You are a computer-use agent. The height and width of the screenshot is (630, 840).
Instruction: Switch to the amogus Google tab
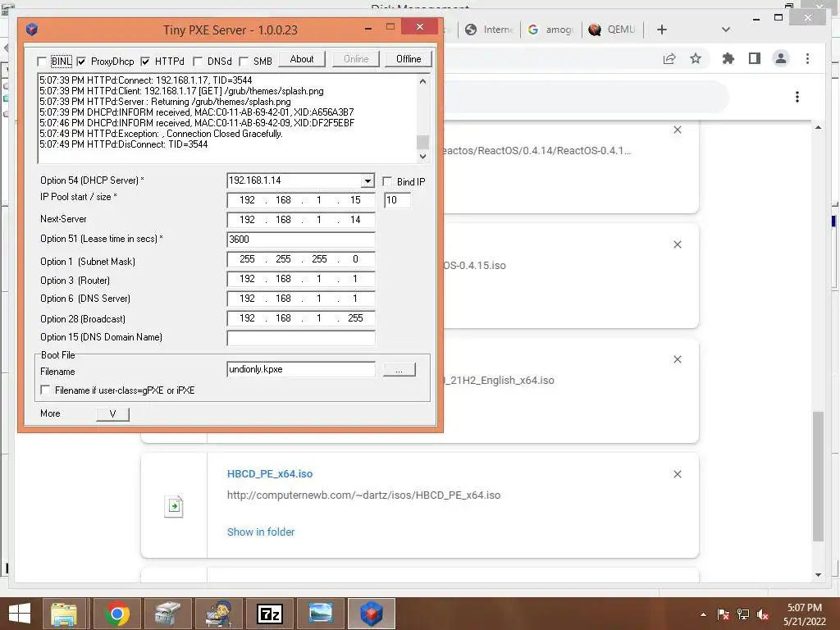(x=550, y=30)
